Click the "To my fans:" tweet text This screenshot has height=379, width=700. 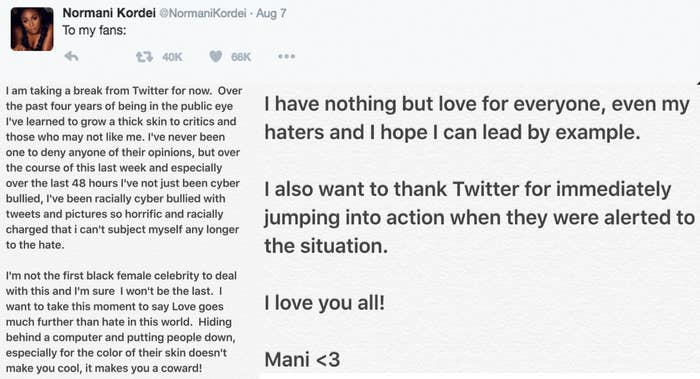coord(94,30)
